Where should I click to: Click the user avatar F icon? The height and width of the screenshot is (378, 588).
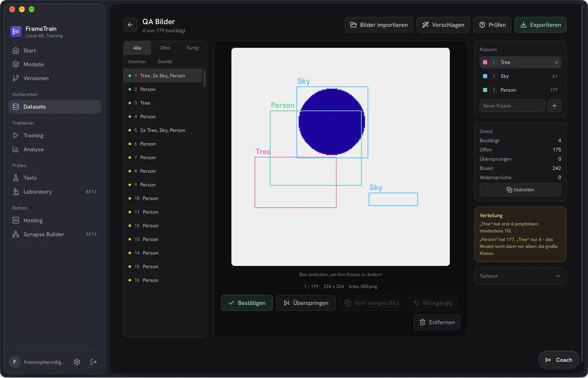[15, 362]
